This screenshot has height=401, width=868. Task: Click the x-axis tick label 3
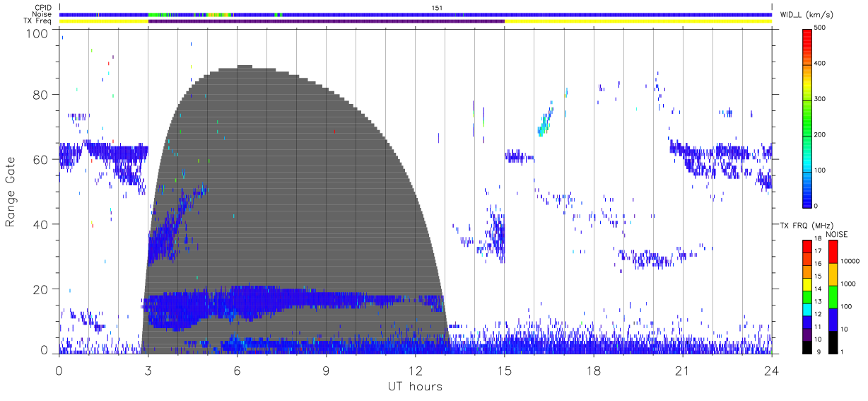(x=148, y=371)
